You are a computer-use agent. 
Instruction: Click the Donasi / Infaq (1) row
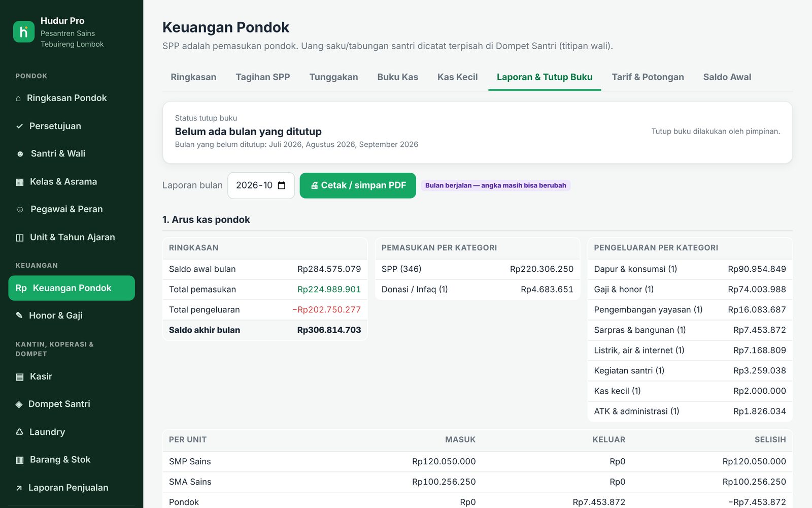click(477, 290)
